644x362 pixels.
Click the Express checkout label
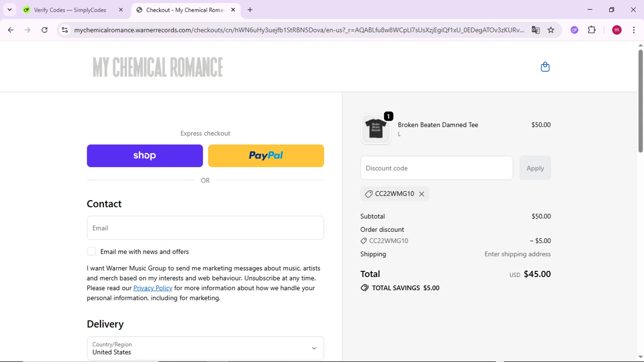tap(205, 134)
